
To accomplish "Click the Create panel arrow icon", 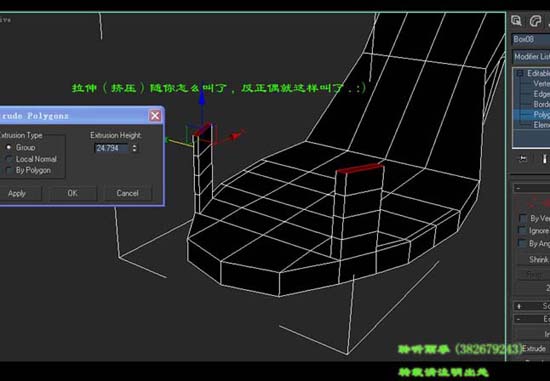I will [516, 21].
